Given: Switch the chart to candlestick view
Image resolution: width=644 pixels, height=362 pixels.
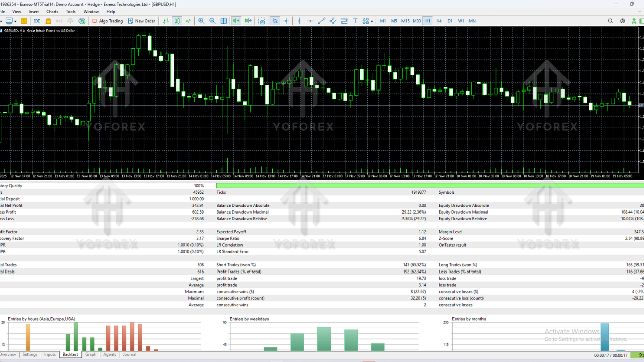Looking at the screenshot, I should (x=176, y=21).
